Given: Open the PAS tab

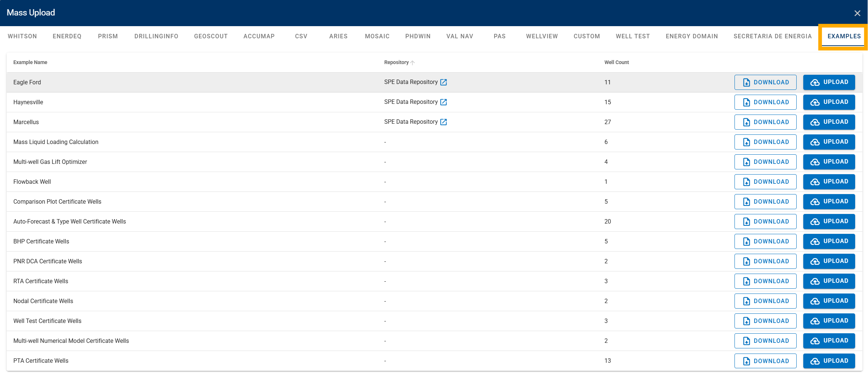Looking at the screenshot, I should (499, 36).
